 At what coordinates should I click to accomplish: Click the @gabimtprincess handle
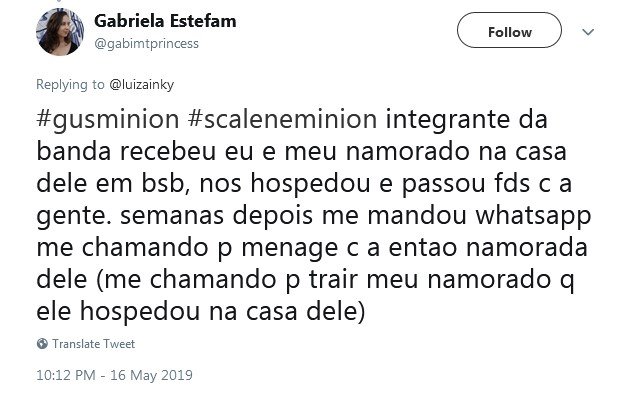click(146, 43)
